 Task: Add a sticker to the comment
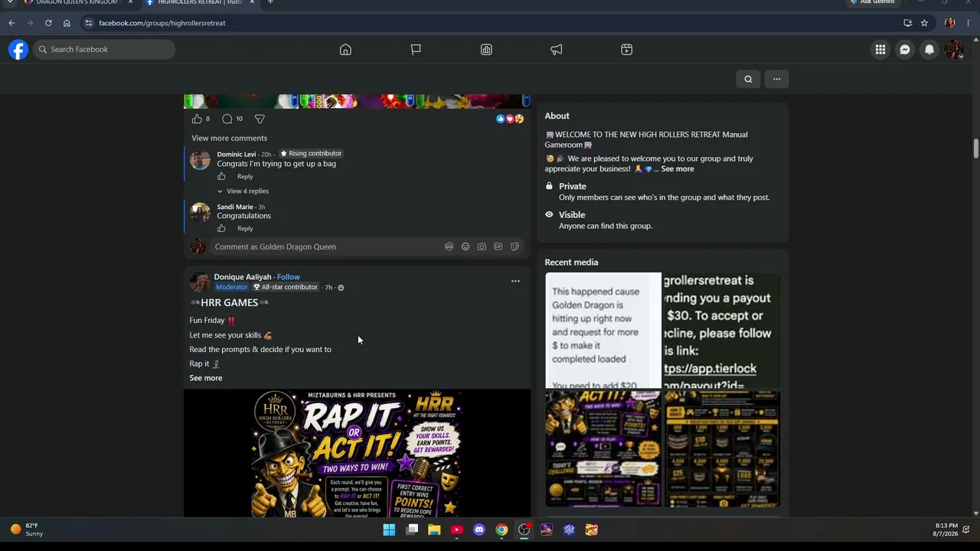(x=514, y=246)
